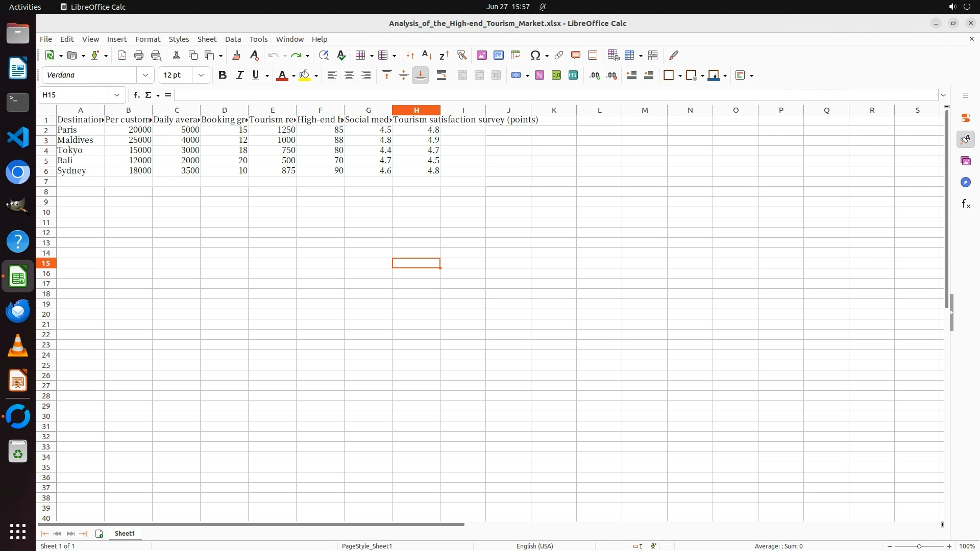The width and height of the screenshot is (980, 551).
Task: Open the Insert Chart tool
Action: tap(499, 55)
